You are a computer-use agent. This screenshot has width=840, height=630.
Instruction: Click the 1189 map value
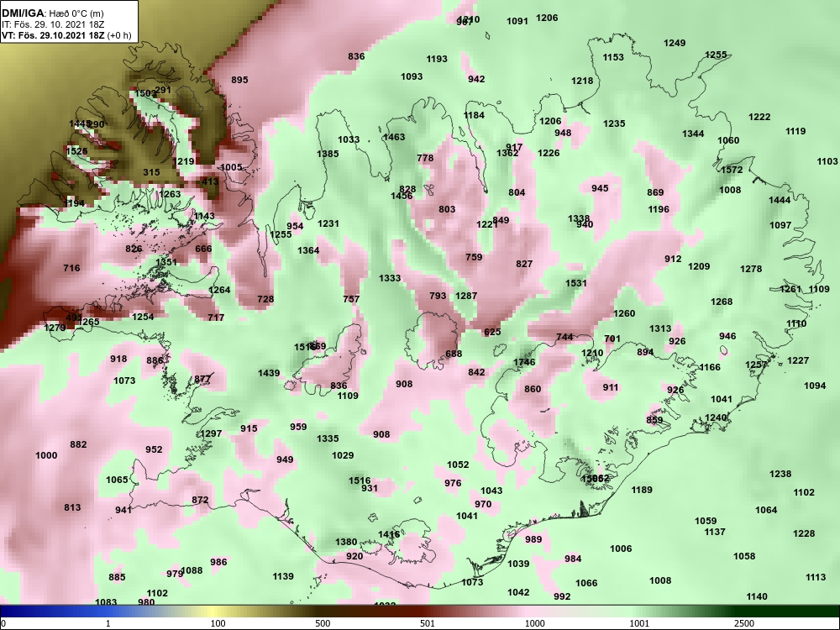click(x=642, y=491)
